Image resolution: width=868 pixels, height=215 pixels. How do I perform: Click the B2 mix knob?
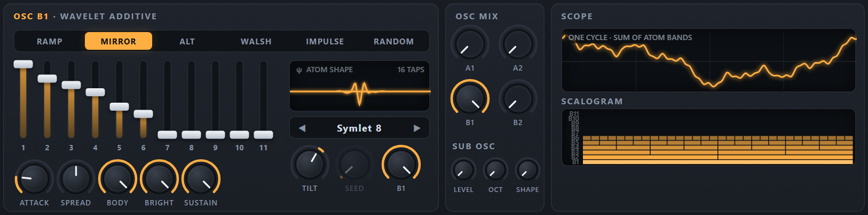(x=518, y=98)
